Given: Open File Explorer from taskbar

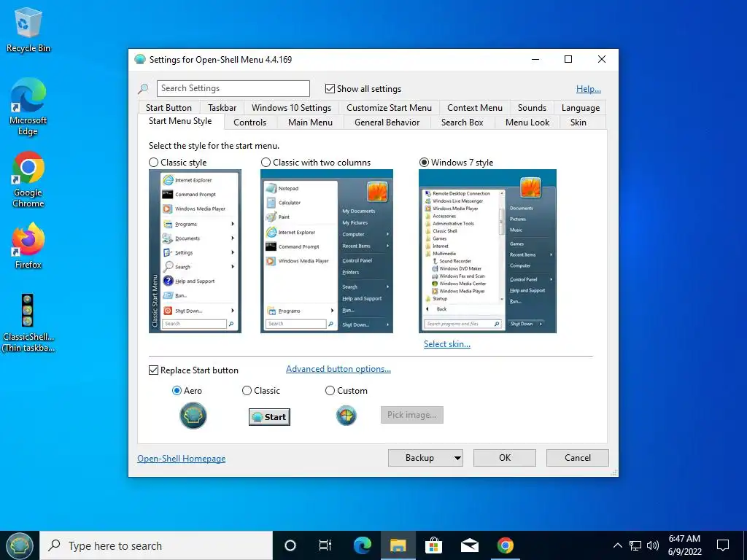Looking at the screenshot, I should tap(398, 545).
